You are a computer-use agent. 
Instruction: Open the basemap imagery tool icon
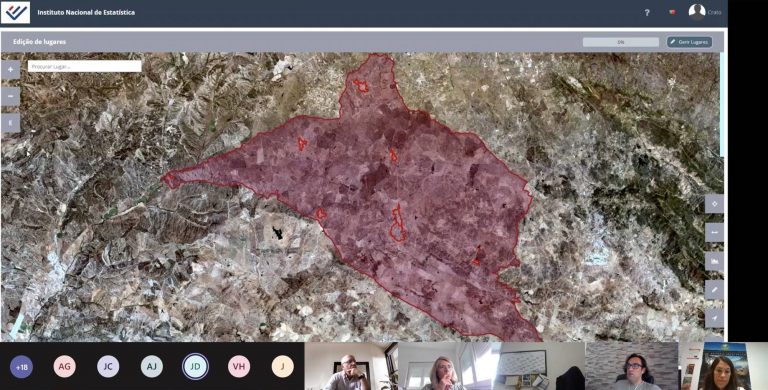point(714,261)
